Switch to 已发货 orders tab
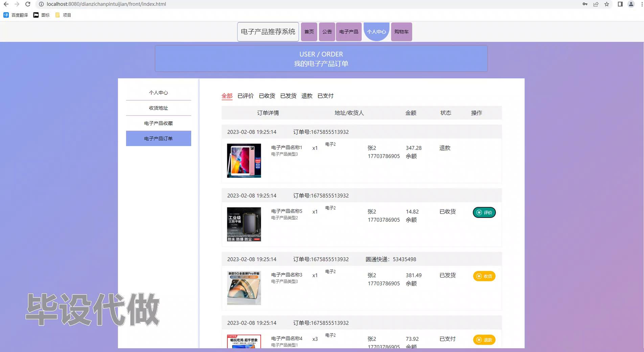 tap(288, 96)
